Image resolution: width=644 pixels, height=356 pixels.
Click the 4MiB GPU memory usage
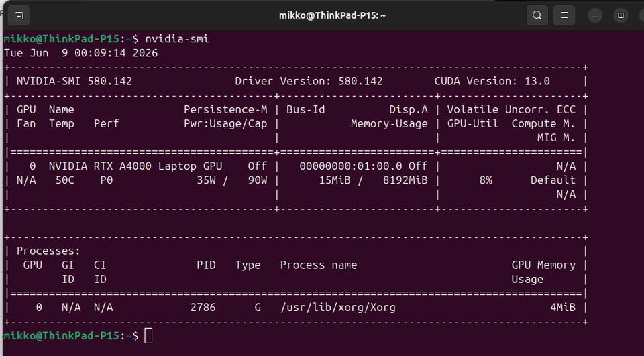point(563,308)
